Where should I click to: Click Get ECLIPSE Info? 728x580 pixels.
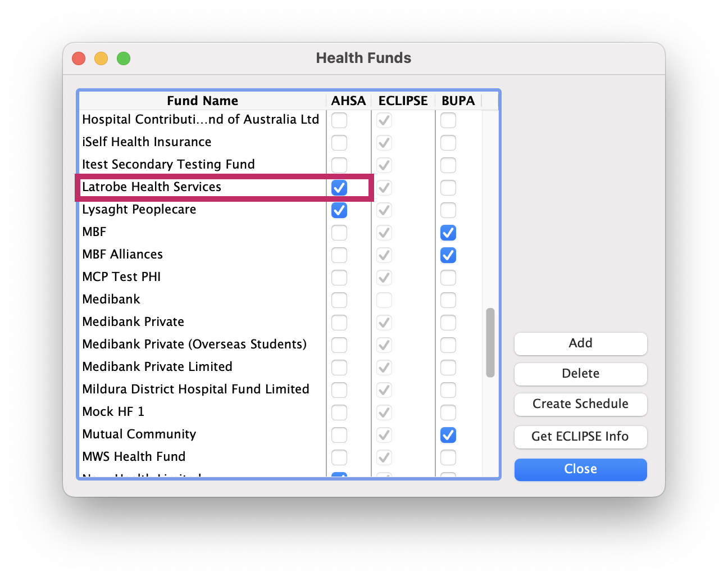[x=580, y=437]
